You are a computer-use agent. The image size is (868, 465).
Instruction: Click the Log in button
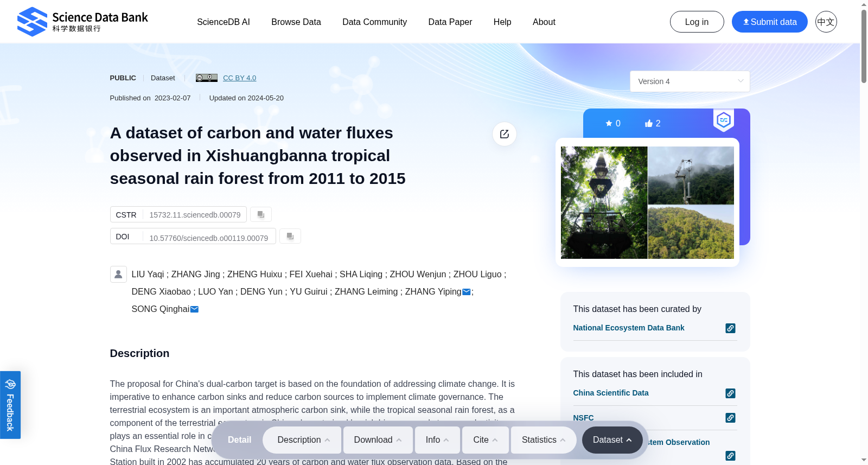[697, 22]
